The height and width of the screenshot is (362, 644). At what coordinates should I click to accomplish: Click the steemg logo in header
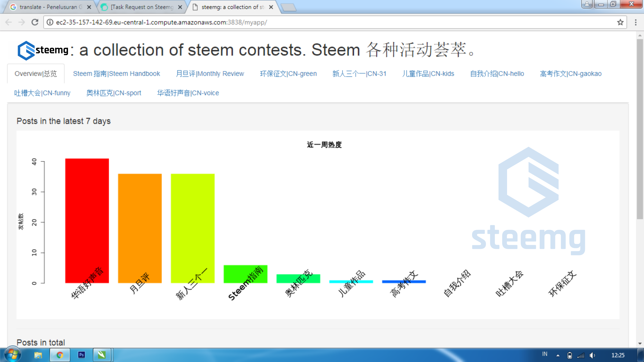(43, 50)
